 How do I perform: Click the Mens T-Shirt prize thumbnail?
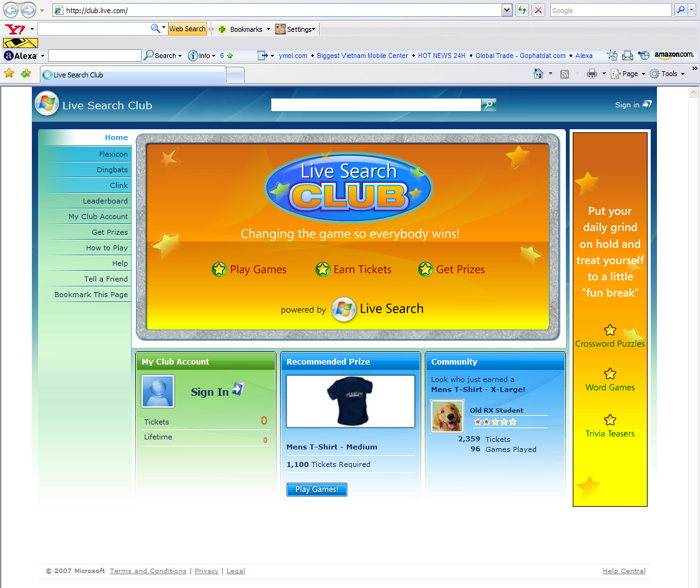[x=351, y=401]
